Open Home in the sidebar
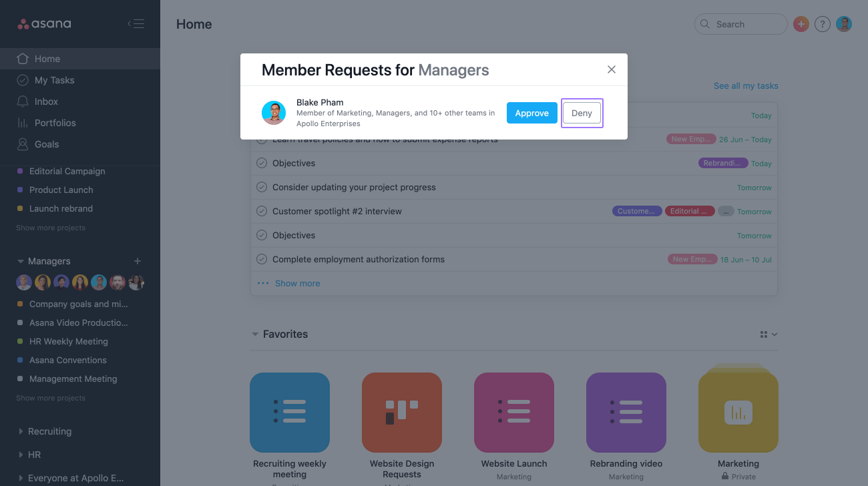The image size is (868, 486). tap(80, 59)
